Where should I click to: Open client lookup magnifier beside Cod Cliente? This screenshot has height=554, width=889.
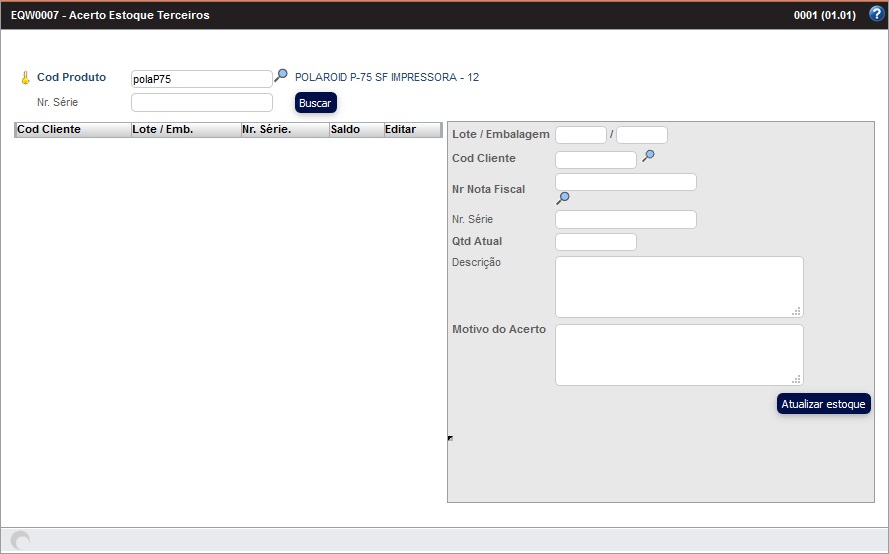pos(648,156)
